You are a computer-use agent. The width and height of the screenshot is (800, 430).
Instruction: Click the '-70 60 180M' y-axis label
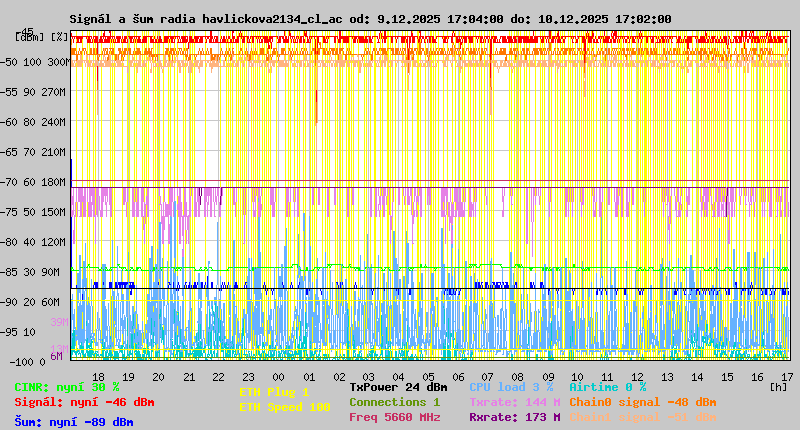(x=41, y=182)
